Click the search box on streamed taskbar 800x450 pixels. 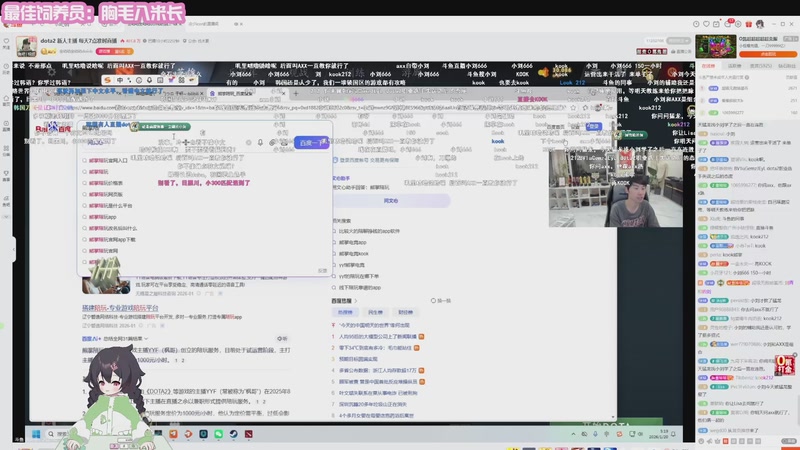coord(59,434)
